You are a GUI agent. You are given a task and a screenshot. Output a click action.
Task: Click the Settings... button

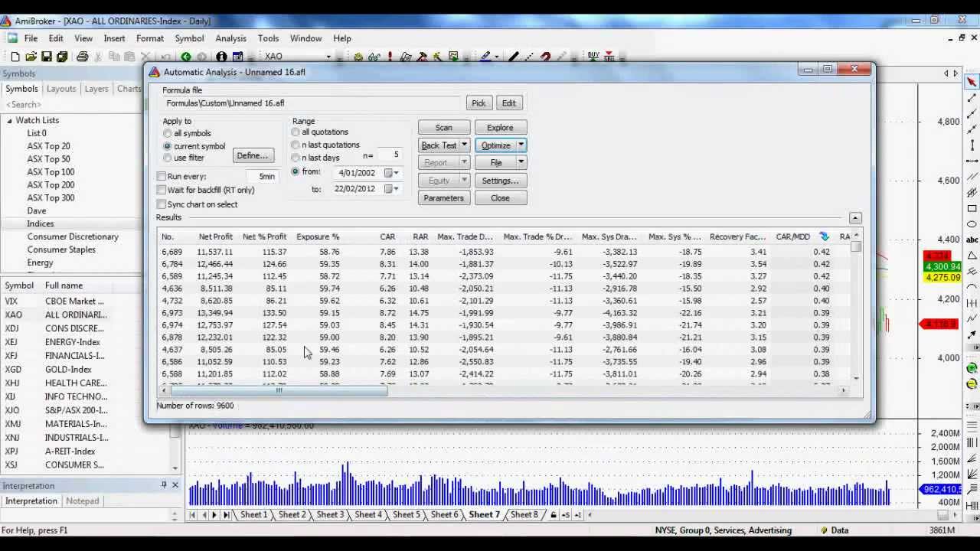point(500,181)
